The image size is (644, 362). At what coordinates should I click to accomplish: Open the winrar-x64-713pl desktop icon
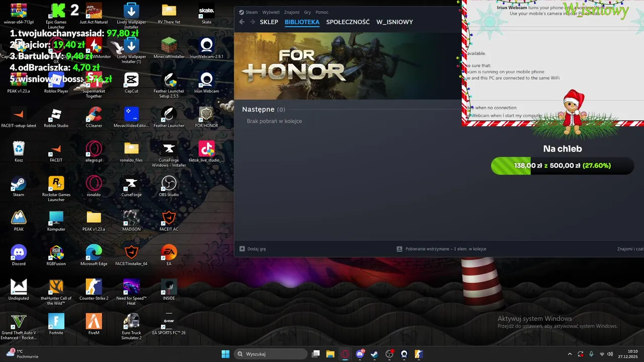click(19, 14)
